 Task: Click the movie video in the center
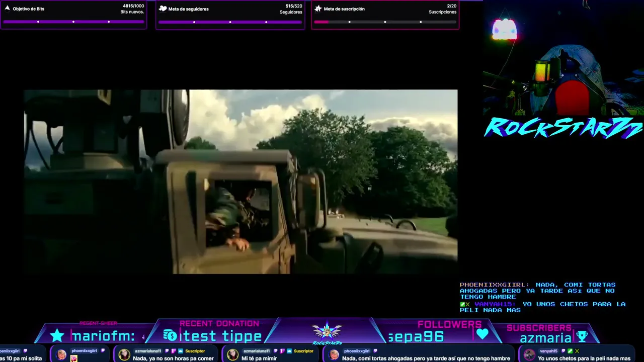[240, 182]
